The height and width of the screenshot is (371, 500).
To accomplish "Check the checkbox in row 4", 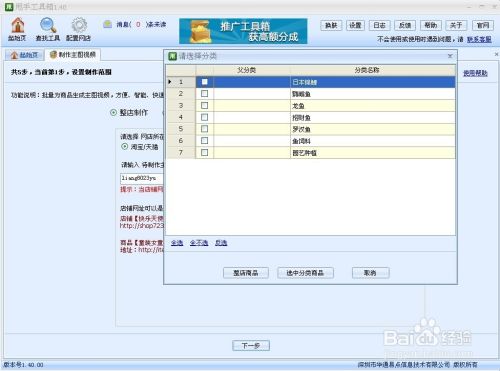I will (x=204, y=117).
